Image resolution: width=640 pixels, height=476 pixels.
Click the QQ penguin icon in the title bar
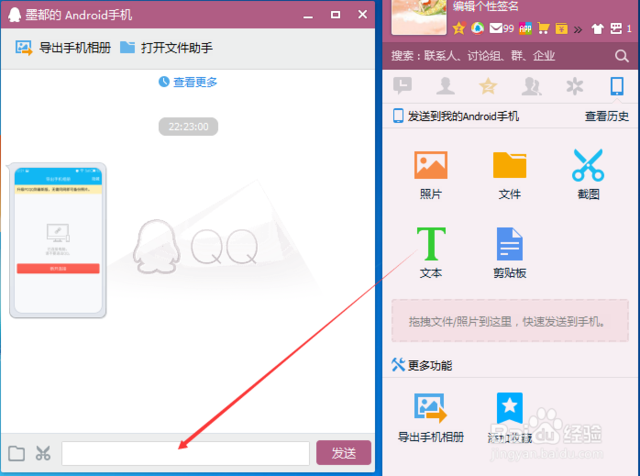tap(14, 15)
